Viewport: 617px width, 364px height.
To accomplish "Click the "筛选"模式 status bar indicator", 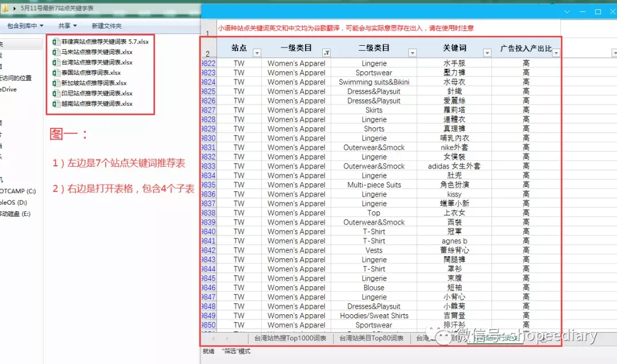I will pyautogui.click(x=236, y=351).
